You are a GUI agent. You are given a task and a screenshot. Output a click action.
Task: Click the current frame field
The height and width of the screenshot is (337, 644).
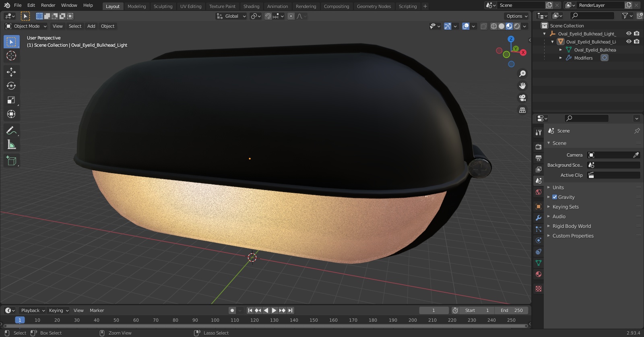(433, 310)
